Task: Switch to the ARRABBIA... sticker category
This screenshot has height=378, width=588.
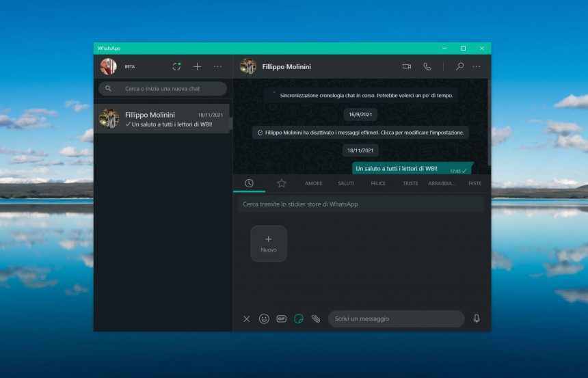Action: click(442, 183)
